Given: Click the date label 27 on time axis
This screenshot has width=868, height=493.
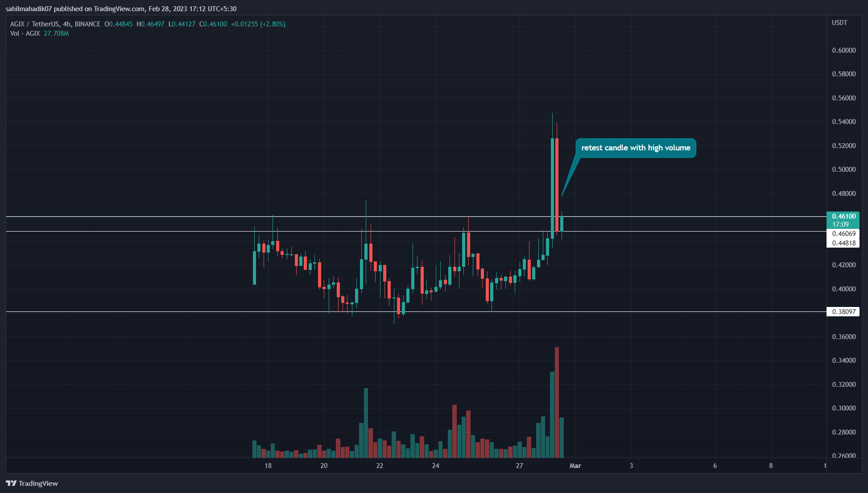Looking at the screenshot, I should (520, 465).
